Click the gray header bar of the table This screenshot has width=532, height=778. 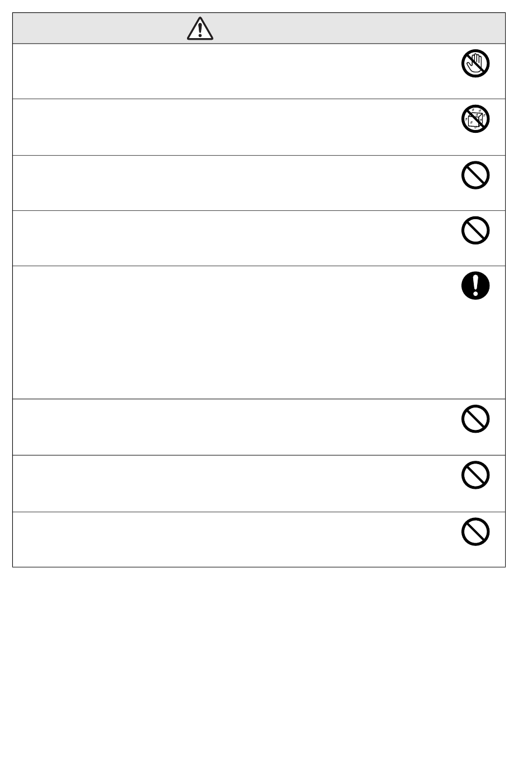pos(259,28)
